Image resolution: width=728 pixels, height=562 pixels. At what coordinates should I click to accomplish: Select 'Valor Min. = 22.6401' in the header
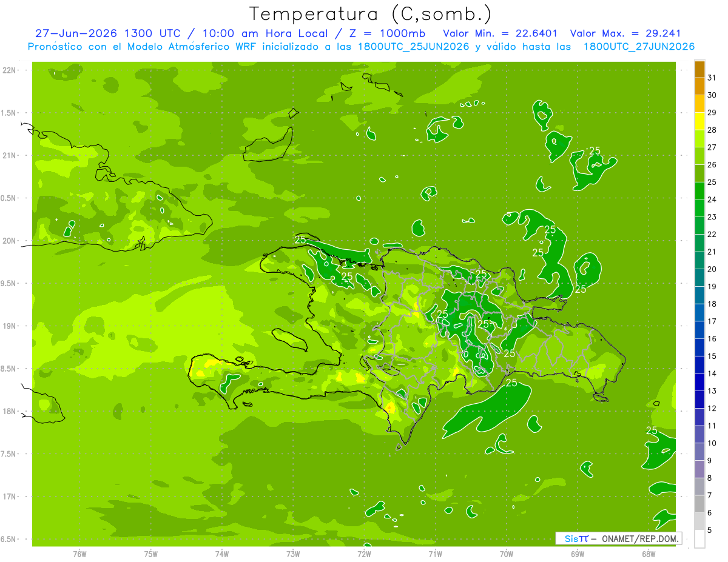pos(500,33)
